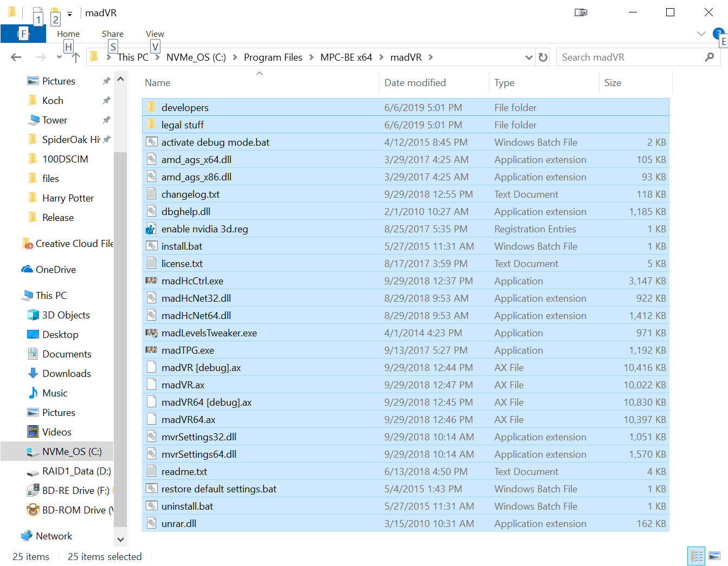Screen dimensions: 728x566
Task: Click the OneDrive cloud icon in sidebar
Action: tap(27, 269)
